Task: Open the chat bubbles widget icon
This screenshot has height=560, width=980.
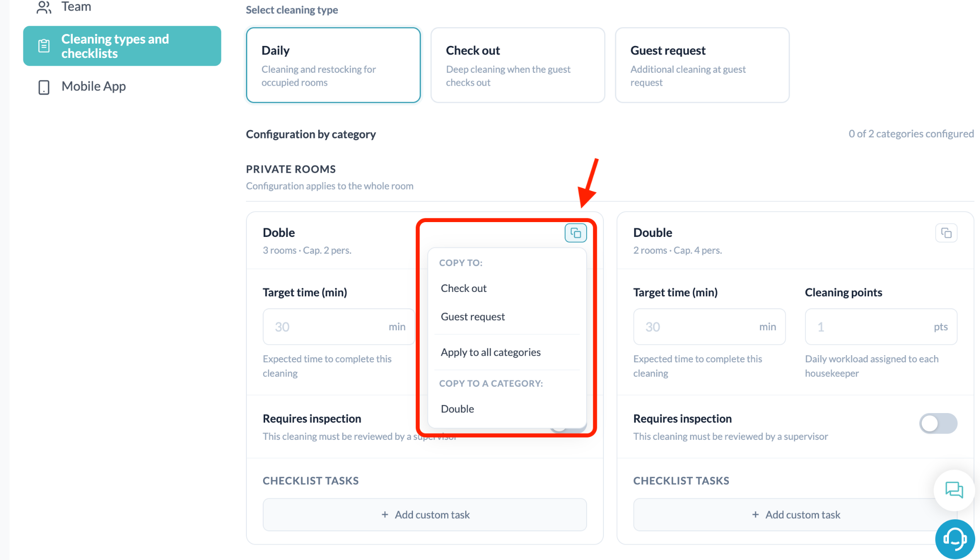Action: click(954, 490)
